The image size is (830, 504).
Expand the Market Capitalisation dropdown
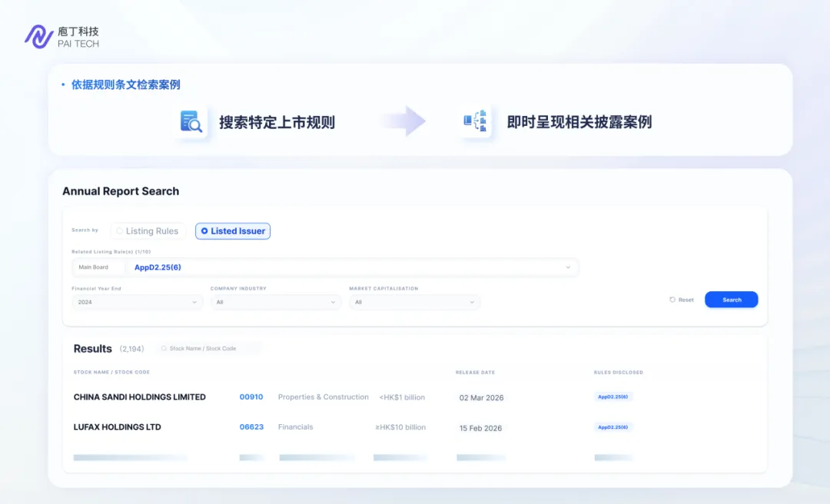414,302
